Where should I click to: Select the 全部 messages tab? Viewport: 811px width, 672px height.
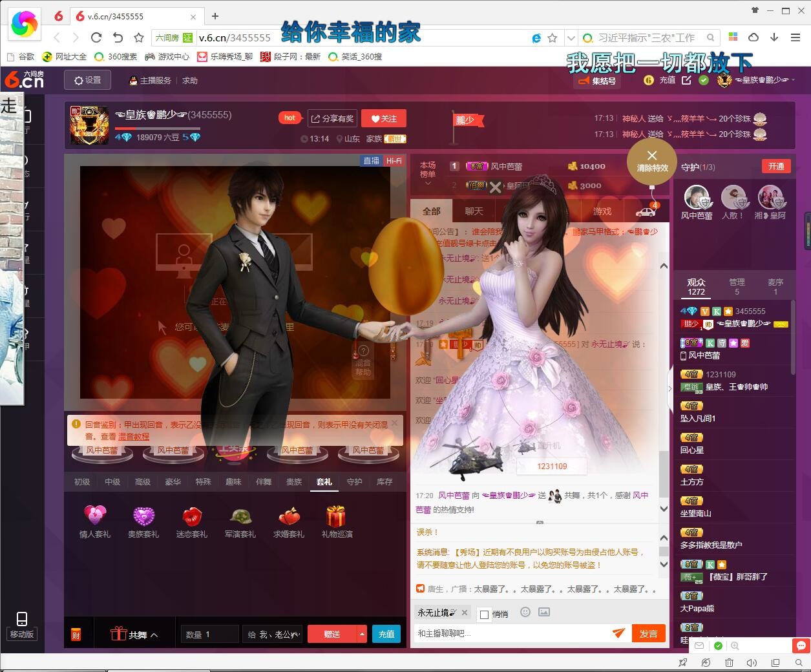tap(431, 211)
